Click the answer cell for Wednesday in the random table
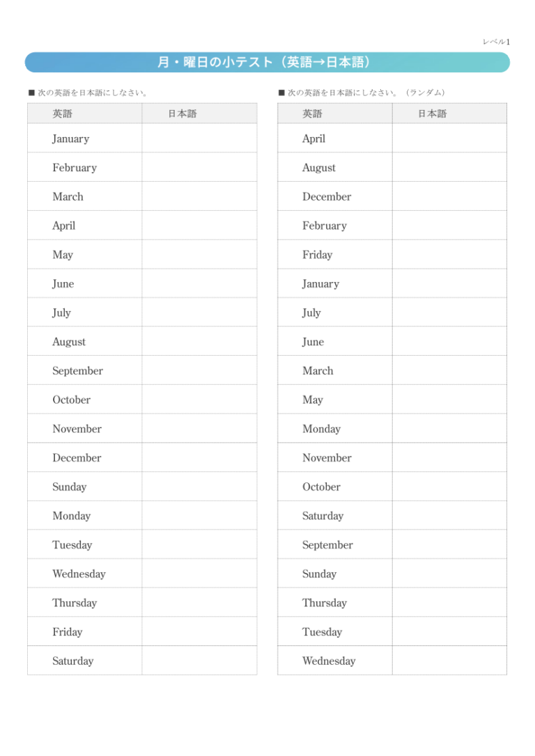The height and width of the screenshot is (756, 535). tap(449, 661)
